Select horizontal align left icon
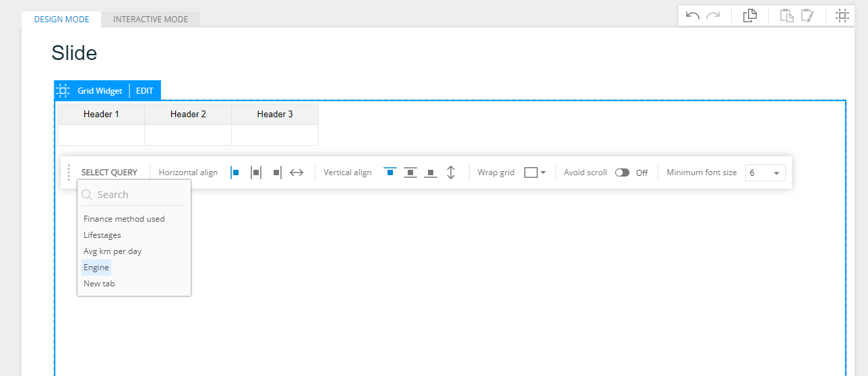868x376 pixels. coord(235,173)
